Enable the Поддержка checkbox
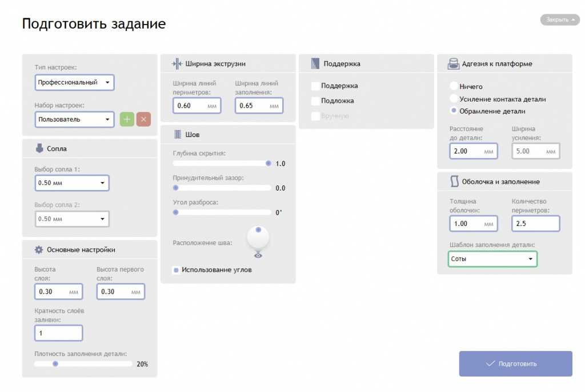The height and width of the screenshot is (392, 585). click(315, 86)
